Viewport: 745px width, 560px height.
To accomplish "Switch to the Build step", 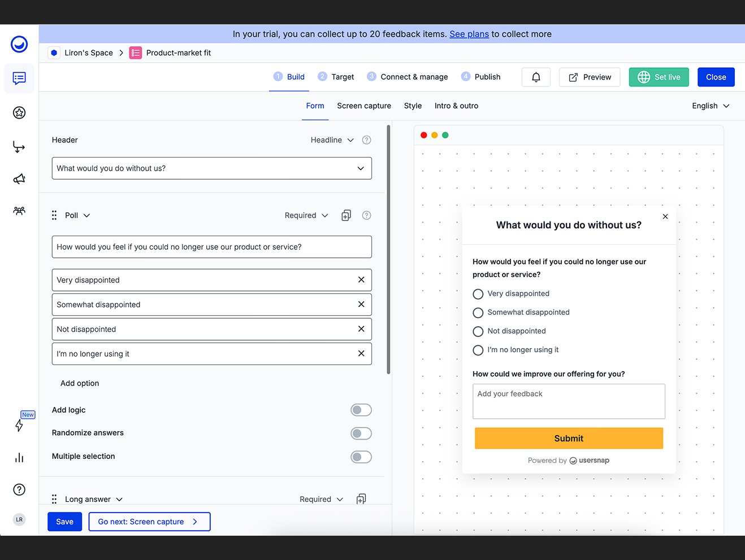I will click(289, 77).
